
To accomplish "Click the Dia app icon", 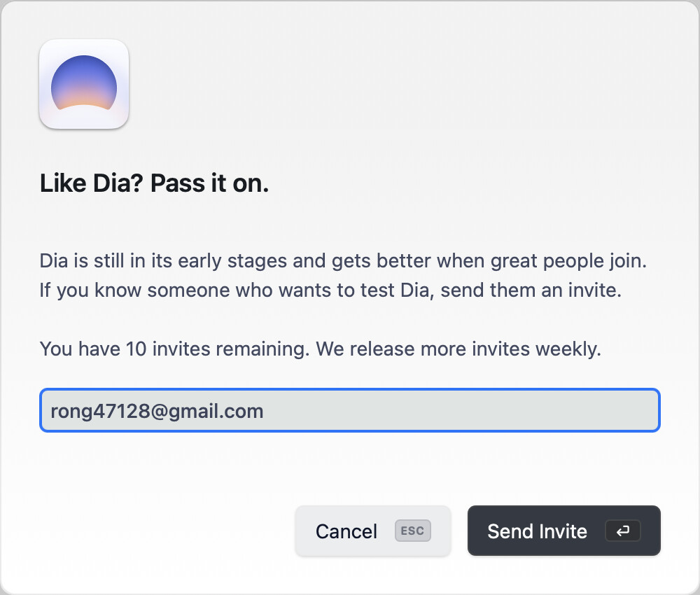I will [84, 84].
